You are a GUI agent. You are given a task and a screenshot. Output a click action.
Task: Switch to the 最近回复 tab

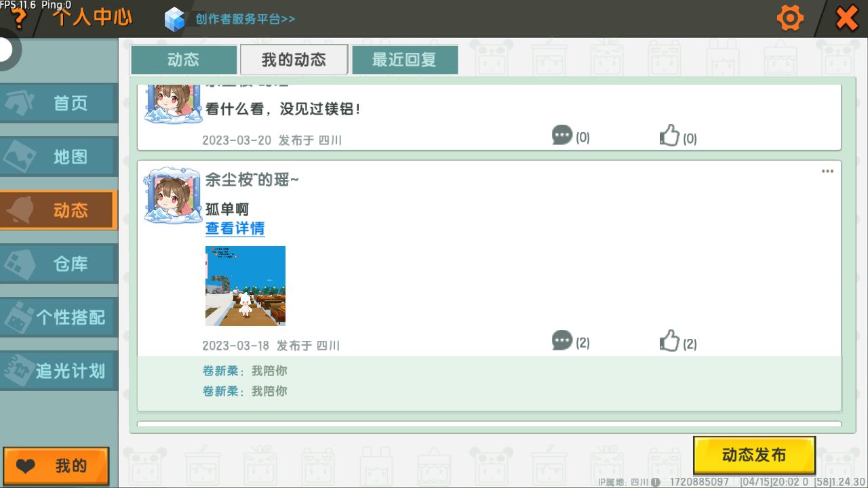coord(404,60)
